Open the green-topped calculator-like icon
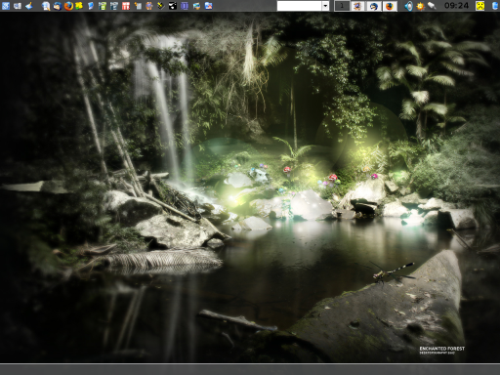Image resolution: width=500 pixels, height=375 pixels. coord(102,6)
